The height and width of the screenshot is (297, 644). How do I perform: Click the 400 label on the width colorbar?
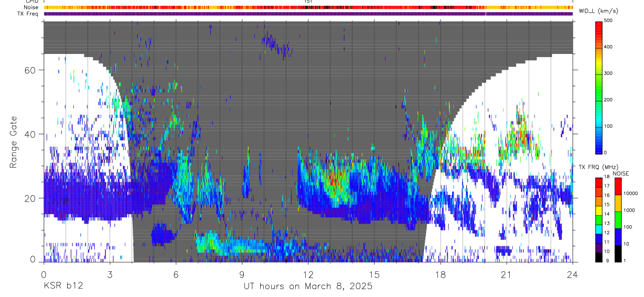[608, 47]
